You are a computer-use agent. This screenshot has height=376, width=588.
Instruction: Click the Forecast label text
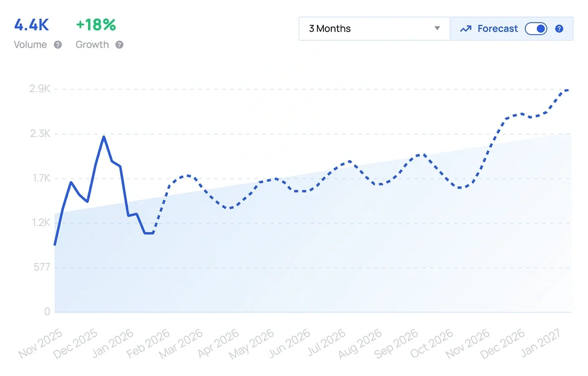coord(497,28)
